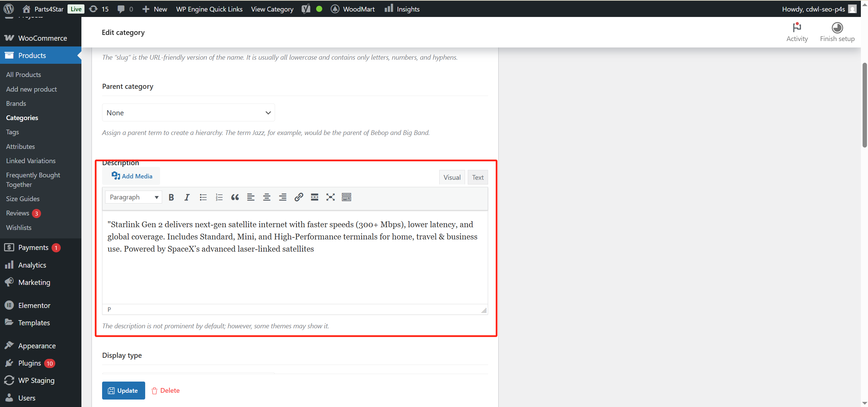
Task: Apply blockquote formatting
Action: 235,197
